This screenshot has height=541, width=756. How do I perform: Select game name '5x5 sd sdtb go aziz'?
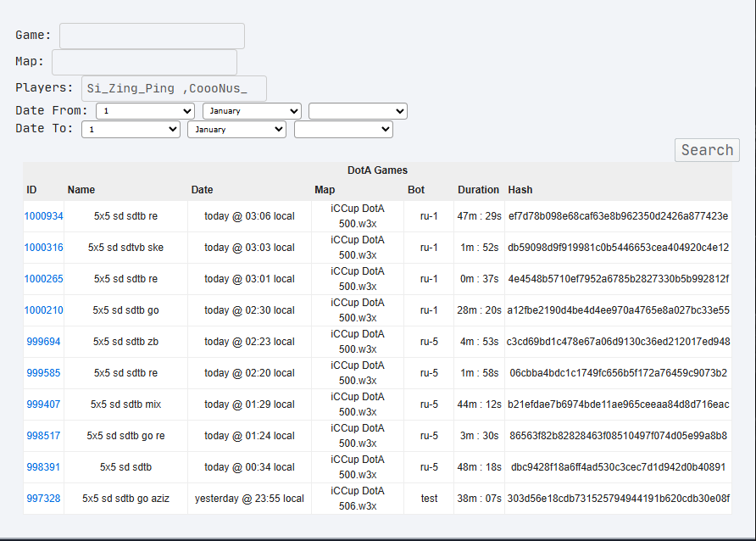coord(125,498)
